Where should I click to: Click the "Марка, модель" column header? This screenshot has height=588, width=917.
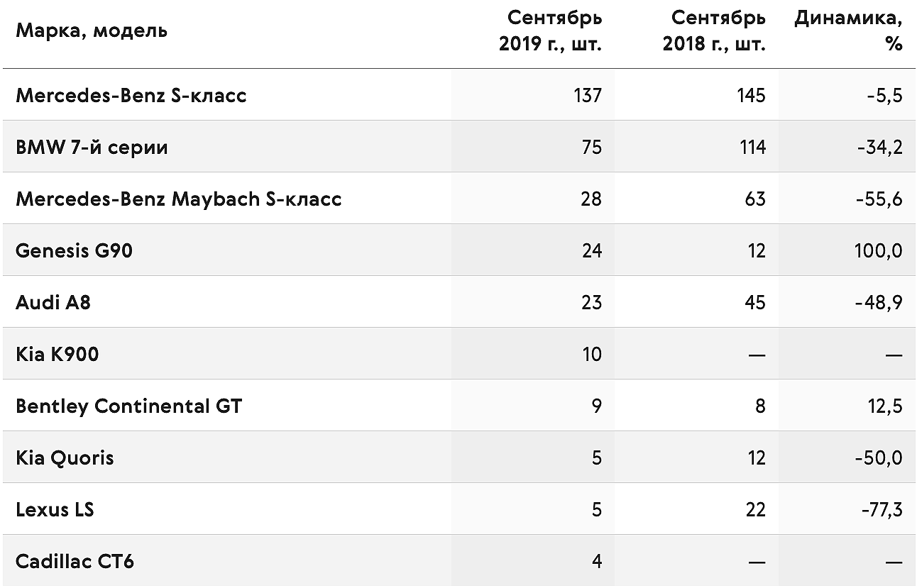(x=92, y=30)
